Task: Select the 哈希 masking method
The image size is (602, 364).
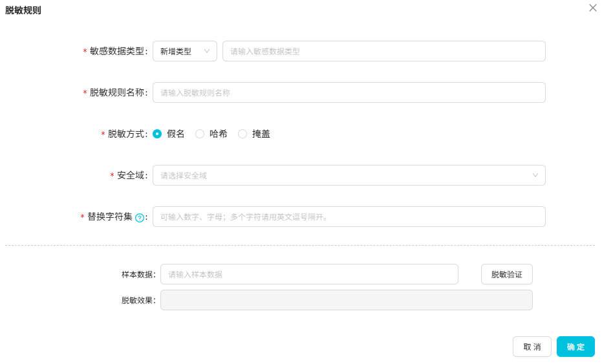Action: point(200,134)
